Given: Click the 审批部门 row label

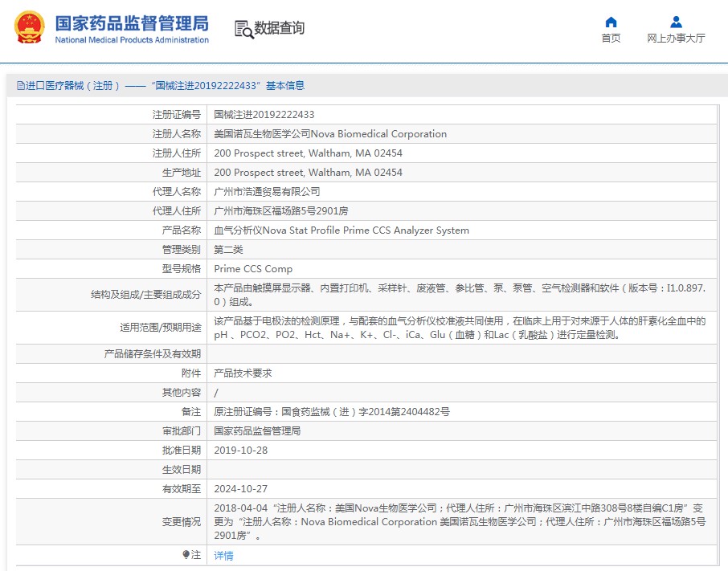Looking at the screenshot, I should (x=182, y=431).
